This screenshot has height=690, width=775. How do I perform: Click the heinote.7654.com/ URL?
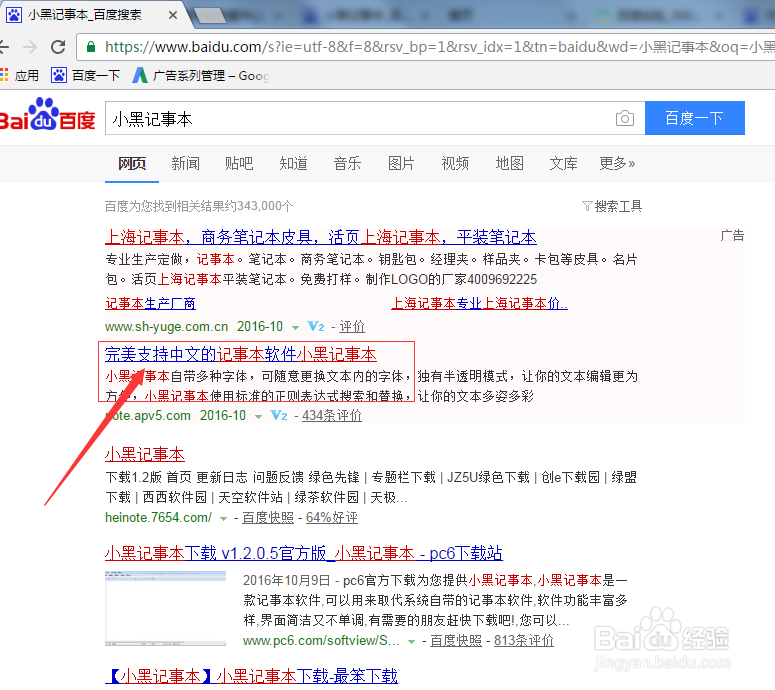158,518
